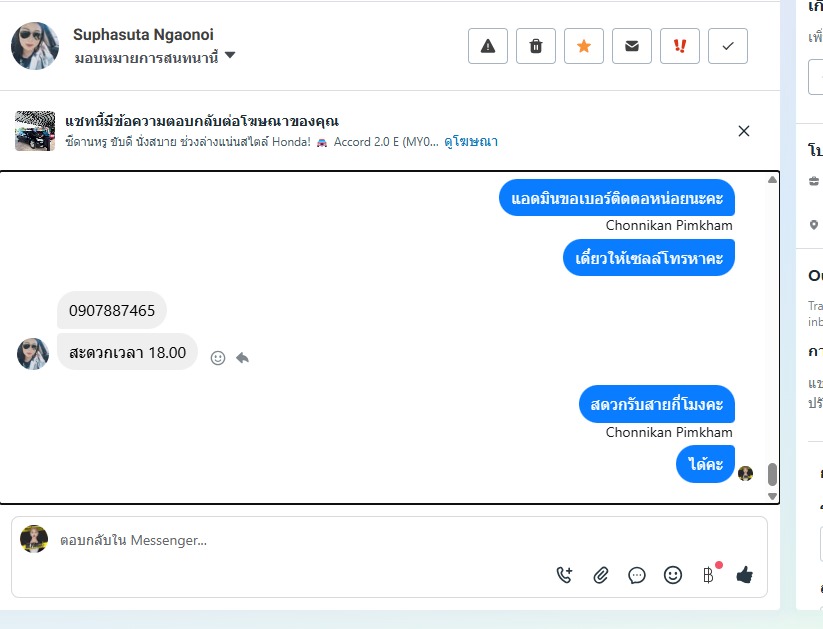Mark conversation as spam with warning icon
Screen dimensions: 823x629
[488, 46]
